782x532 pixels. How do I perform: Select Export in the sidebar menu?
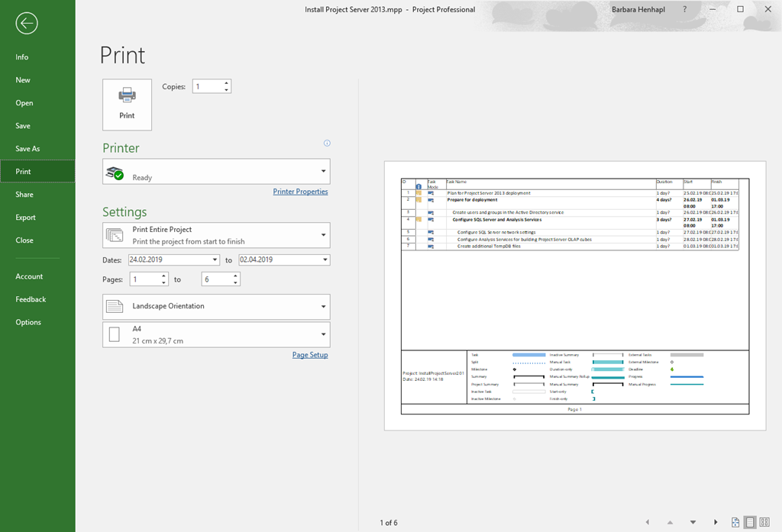click(26, 218)
